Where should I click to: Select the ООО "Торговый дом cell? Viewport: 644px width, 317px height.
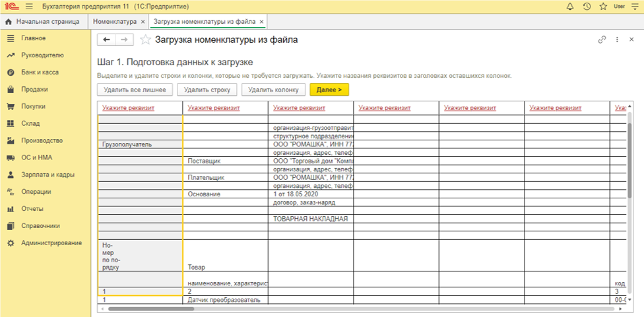point(311,161)
